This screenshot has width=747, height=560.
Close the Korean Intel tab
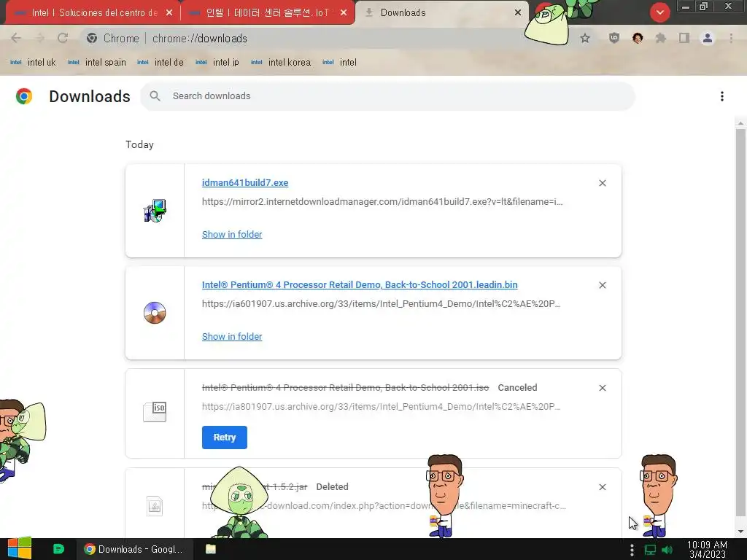click(x=344, y=13)
